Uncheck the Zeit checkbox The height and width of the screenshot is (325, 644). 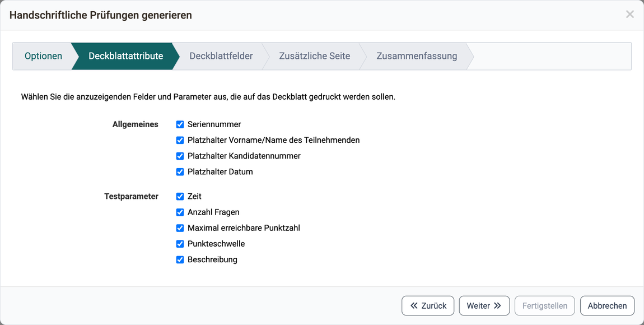pyautogui.click(x=180, y=196)
